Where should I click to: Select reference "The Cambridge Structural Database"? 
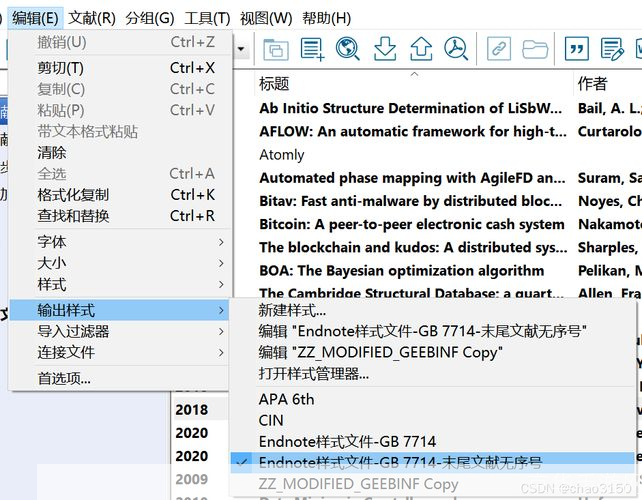coord(411,293)
